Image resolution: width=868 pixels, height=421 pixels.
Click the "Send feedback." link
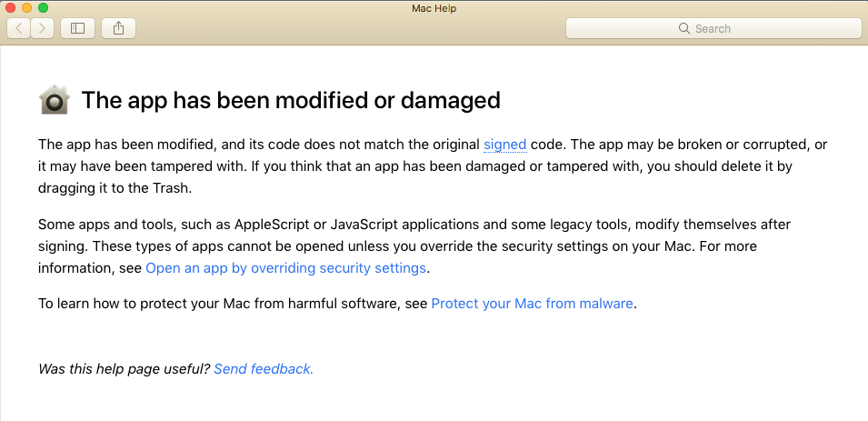(x=264, y=368)
